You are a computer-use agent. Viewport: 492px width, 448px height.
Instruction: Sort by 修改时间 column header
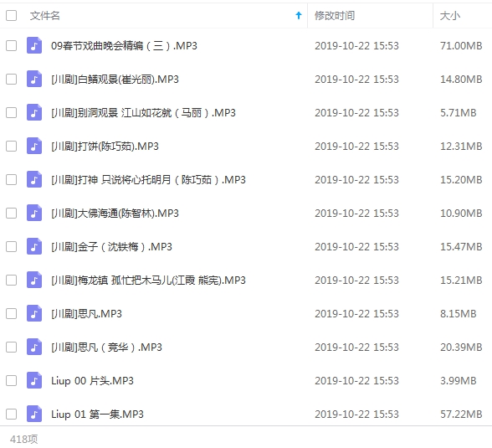(335, 15)
